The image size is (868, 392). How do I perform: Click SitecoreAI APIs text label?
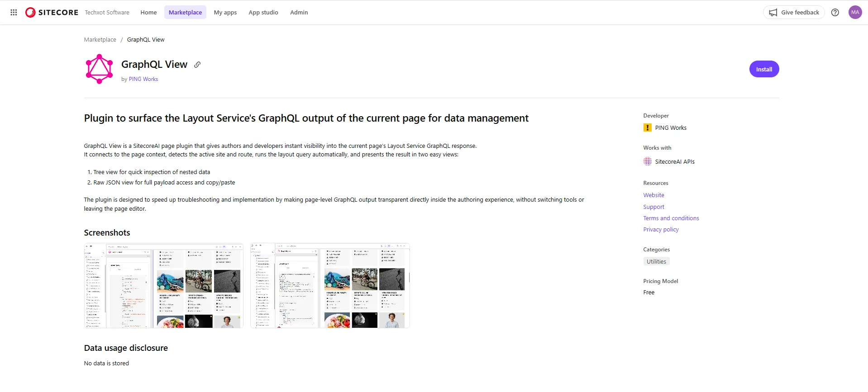click(x=675, y=162)
